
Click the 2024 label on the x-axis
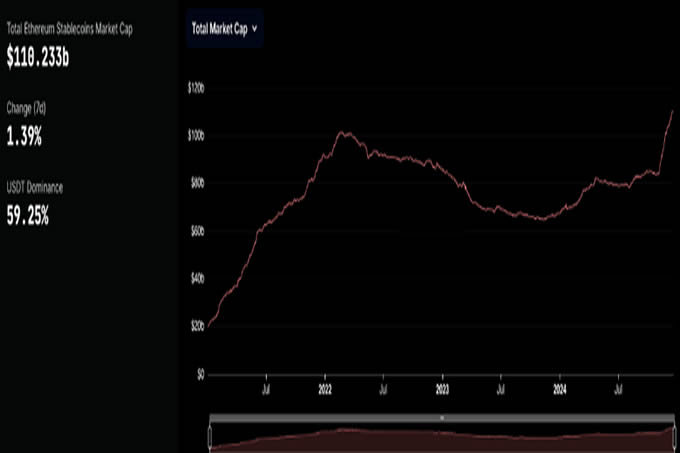tap(561, 388)
